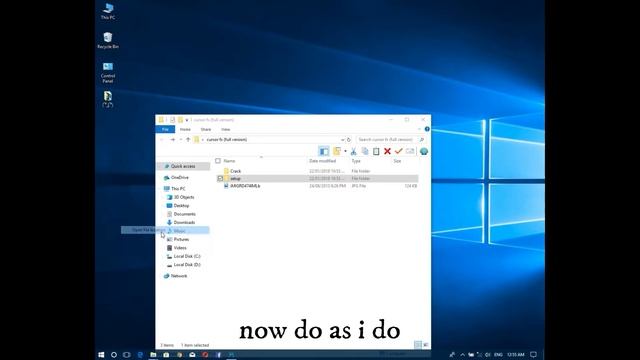
Task: Open the Action Center notification icon
Action: pyautogui.click(x=533, y=355)
